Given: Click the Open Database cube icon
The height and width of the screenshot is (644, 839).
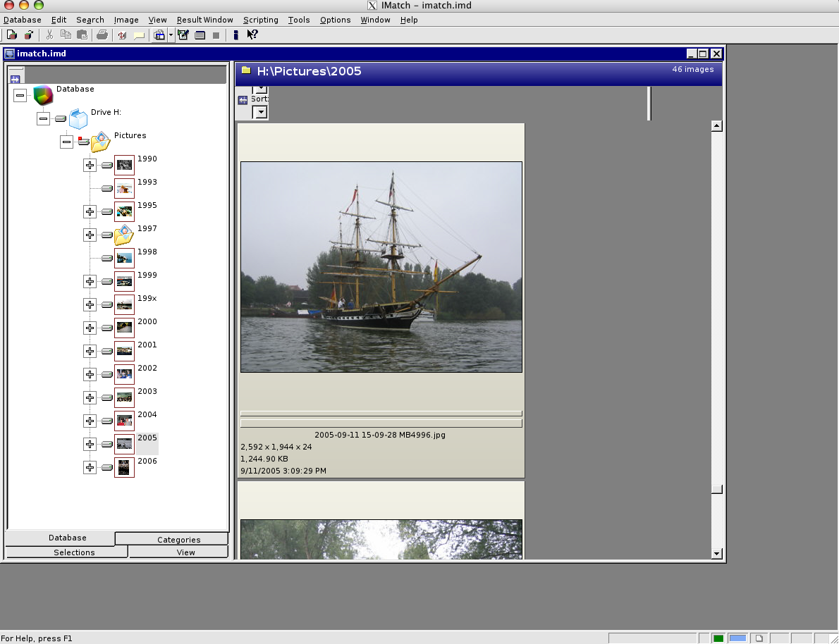Looking at the screenshot, I should click(29, 35).
